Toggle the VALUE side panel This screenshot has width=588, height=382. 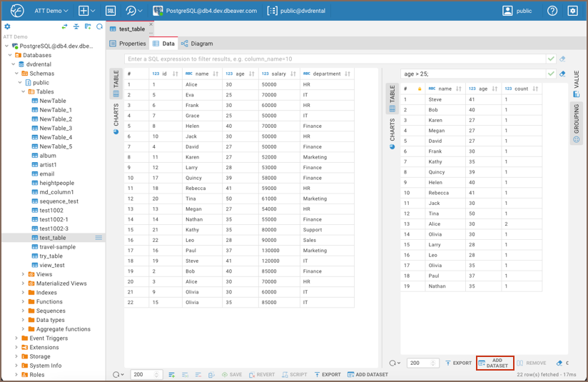click(x=577, y=84)
